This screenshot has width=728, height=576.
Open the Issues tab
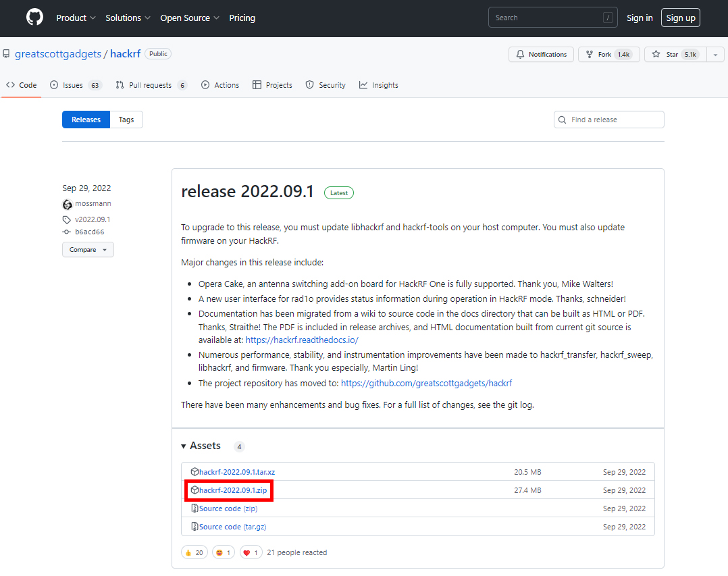[75, 85]
